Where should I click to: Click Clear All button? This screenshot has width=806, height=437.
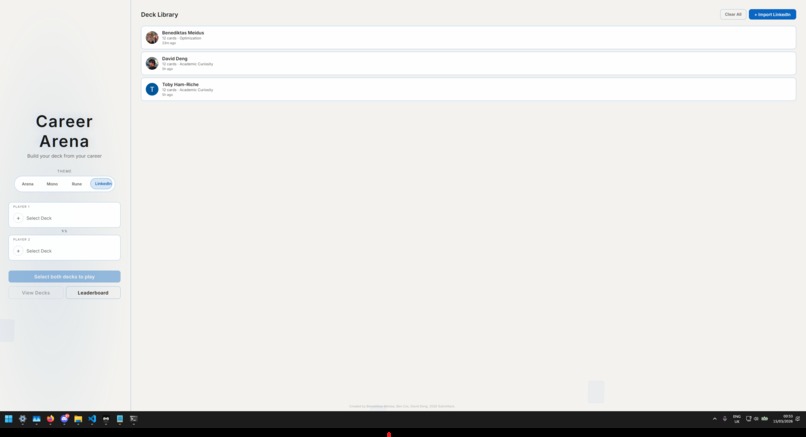pos(733,14)
